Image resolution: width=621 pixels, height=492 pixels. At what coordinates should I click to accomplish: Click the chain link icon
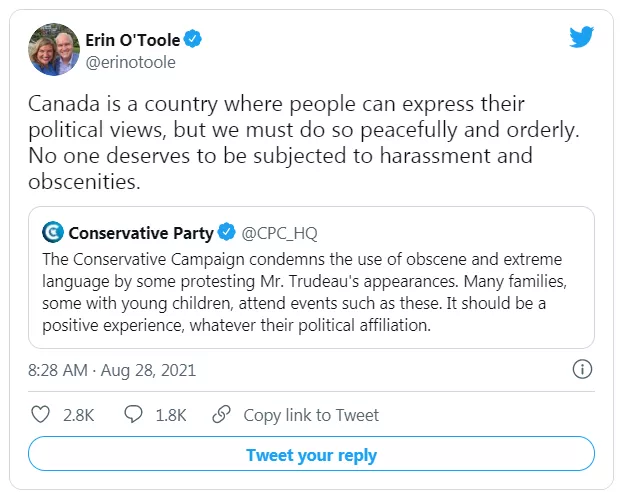pos(221,414)
